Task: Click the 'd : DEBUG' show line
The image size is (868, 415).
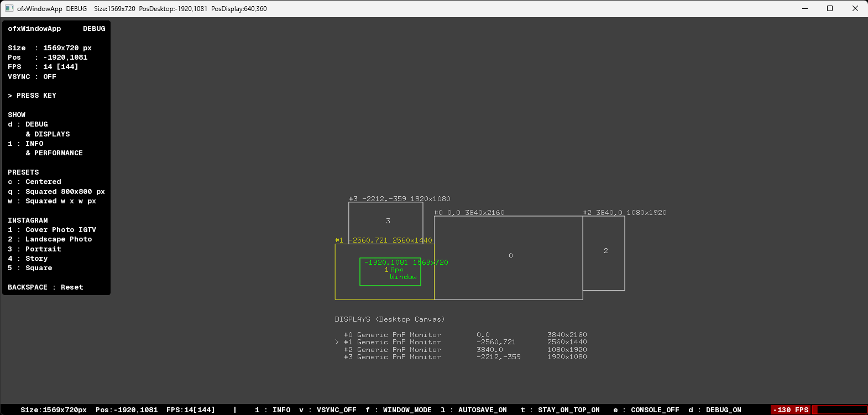Action: (x=28, y=124)
